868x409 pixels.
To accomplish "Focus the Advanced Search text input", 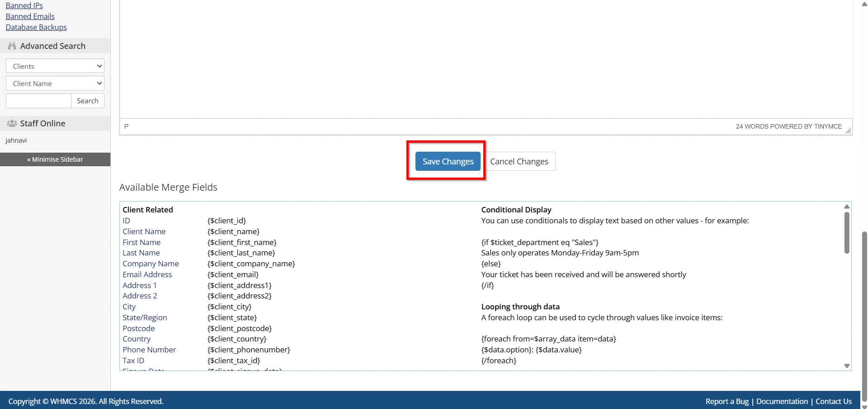I will [38, 101].
